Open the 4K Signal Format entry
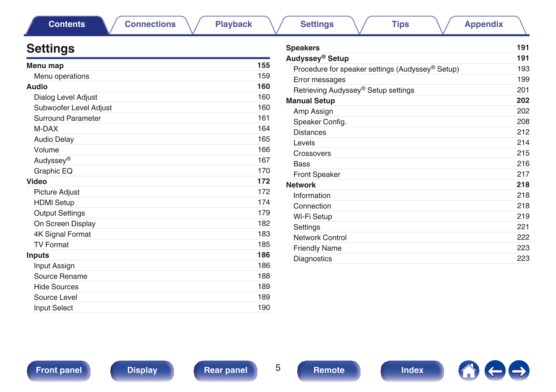556x392 pixels. [62, 234]
